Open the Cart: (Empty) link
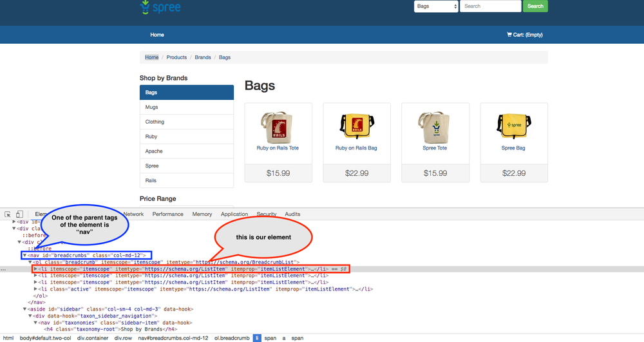644x342 pixels. 524,35
